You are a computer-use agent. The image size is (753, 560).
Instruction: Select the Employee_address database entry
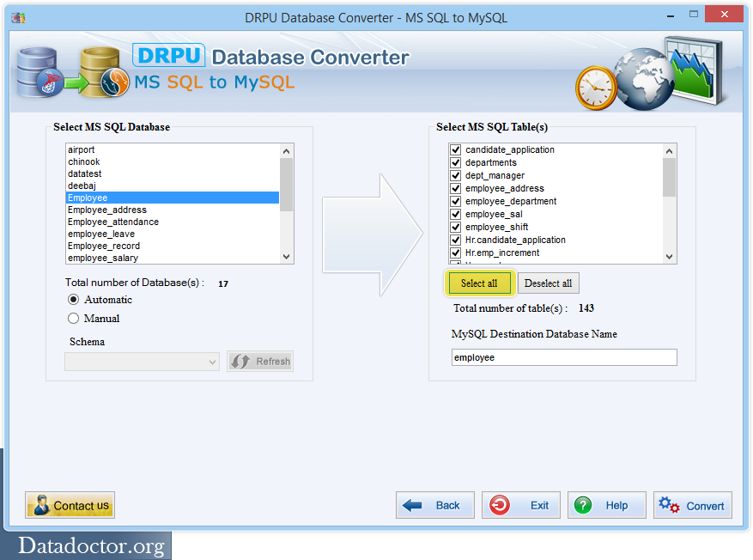[173, 210]
